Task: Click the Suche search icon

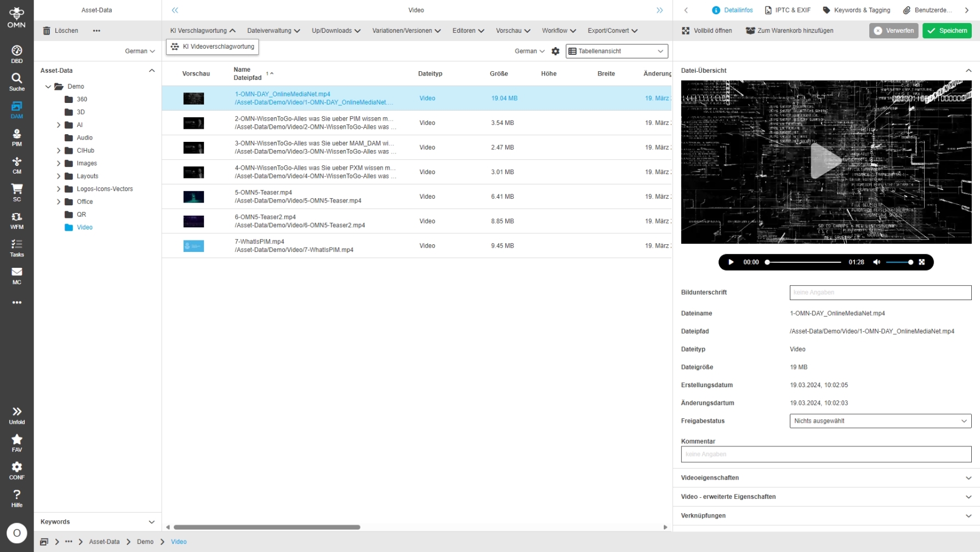Action: click(x=16, y=82)
